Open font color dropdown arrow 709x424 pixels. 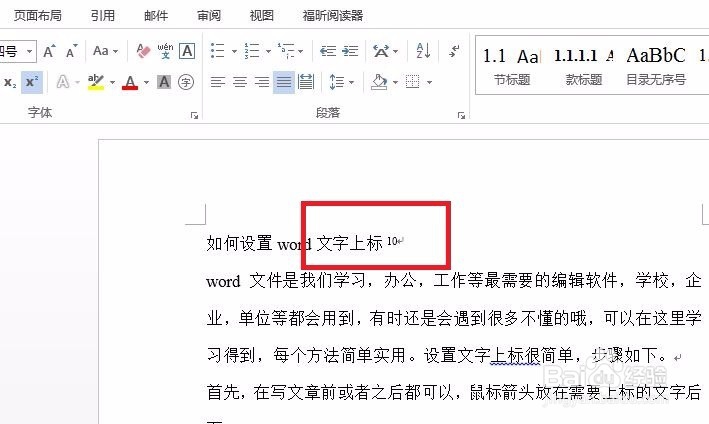[x=146, y=83]
